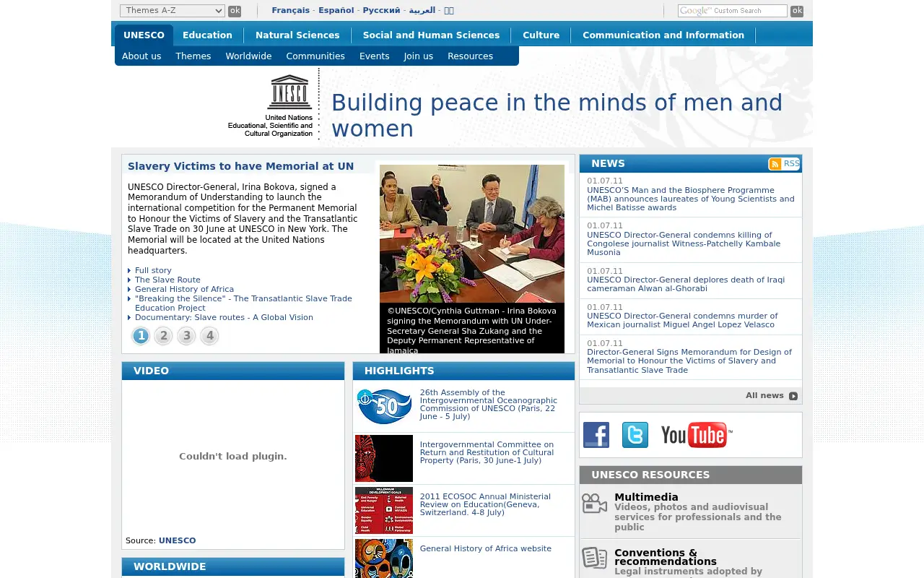Open the YouTube logo link
Image resolution: width=924 pixels, height=578 pixels.
(697, 435)
